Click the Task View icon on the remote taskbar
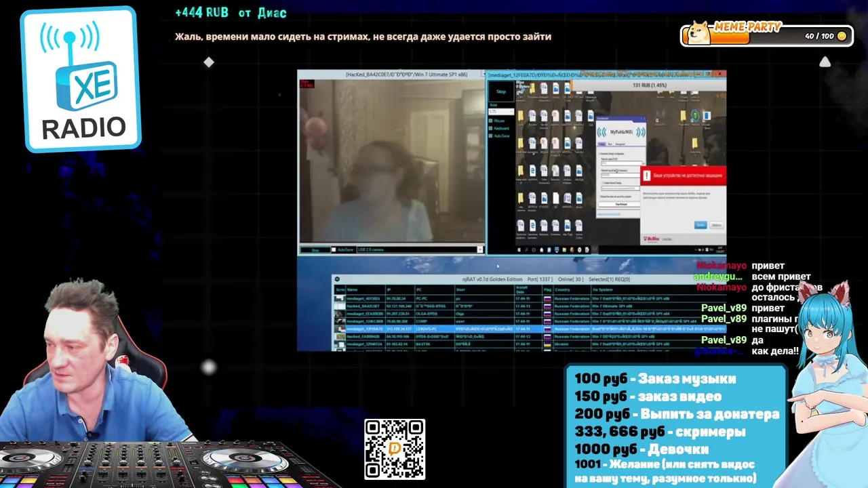This screenshot has width=868, height=488. point(534,250)
